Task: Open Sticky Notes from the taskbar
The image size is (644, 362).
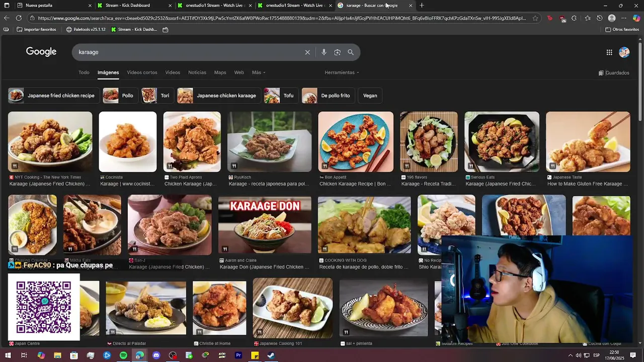Action: (x=255, y=355)
